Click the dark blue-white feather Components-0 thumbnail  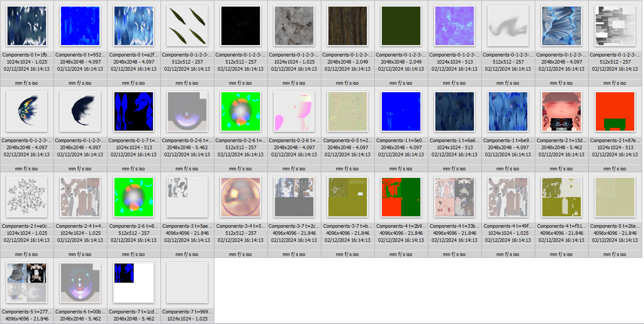(27, 26)
